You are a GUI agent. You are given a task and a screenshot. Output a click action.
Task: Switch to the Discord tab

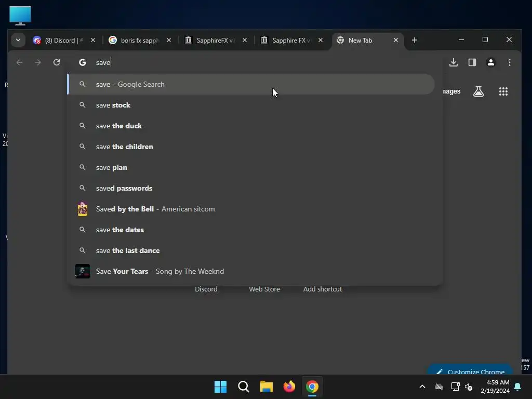click(64, 40)
